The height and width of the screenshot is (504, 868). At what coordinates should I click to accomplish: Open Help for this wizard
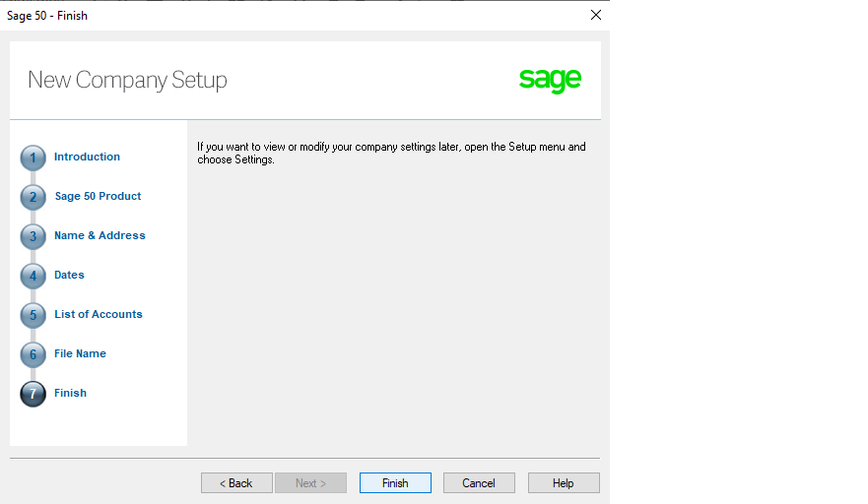564,483
